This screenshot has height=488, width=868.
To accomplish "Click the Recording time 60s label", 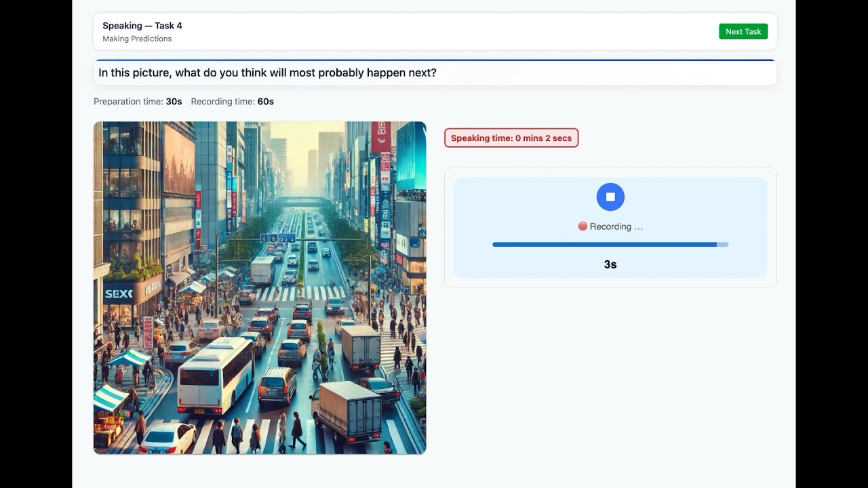I will [233, 102].
